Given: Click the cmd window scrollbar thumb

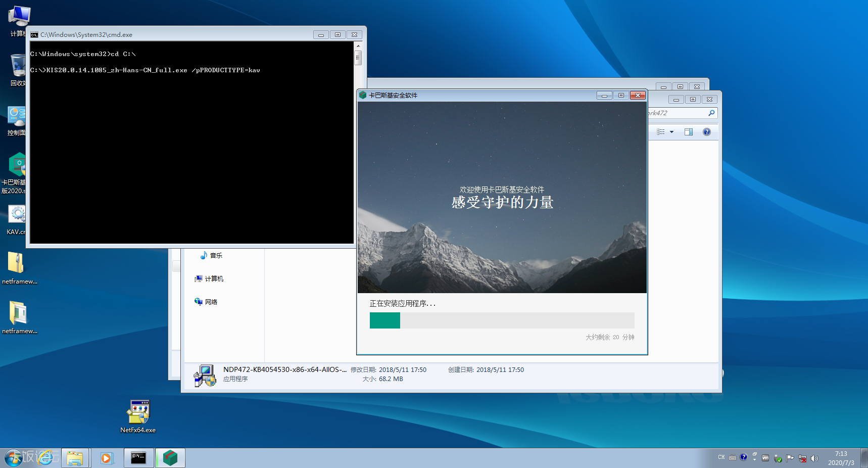Looking at the screenshot, I should [x=358, y=58].
